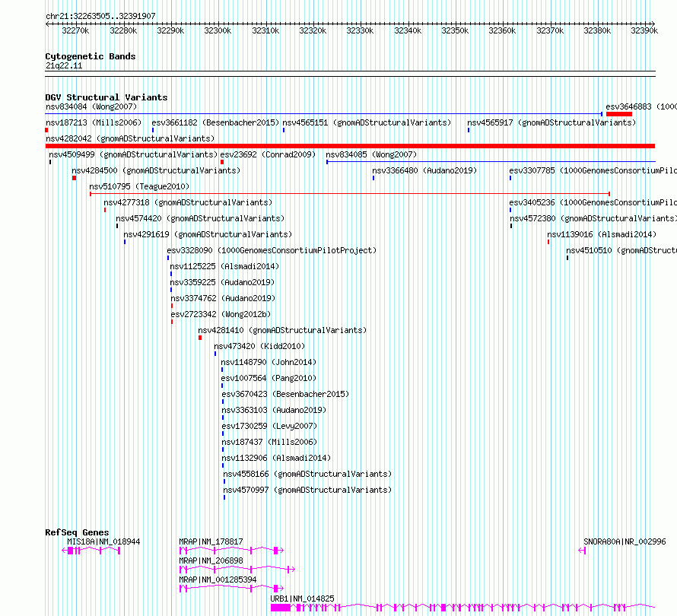The width and height of the screenshot is (677, 616).
Task: Open nsv4281410 gnomAD variant label
Action: click(x=282, y=330)
